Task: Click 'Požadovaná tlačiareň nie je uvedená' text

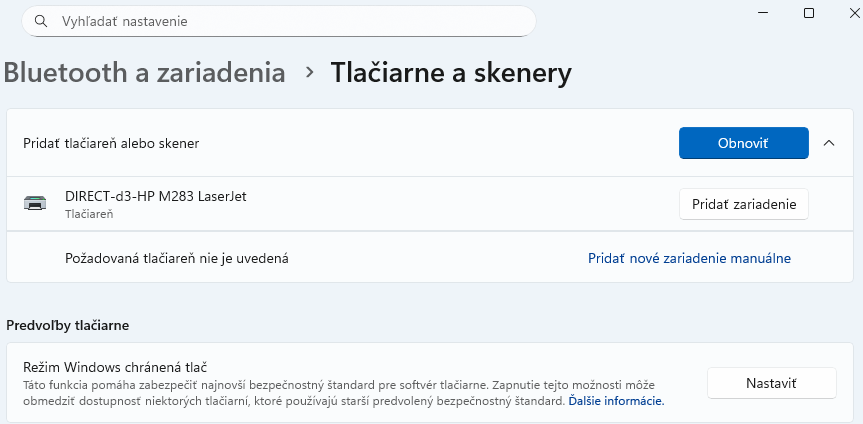Action: click(177, 258)
